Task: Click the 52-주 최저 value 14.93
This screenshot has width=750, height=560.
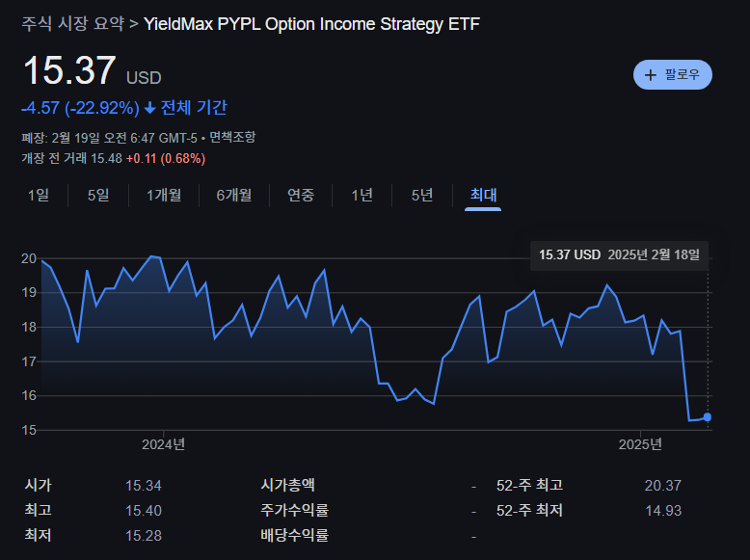Action: [663, 510]
